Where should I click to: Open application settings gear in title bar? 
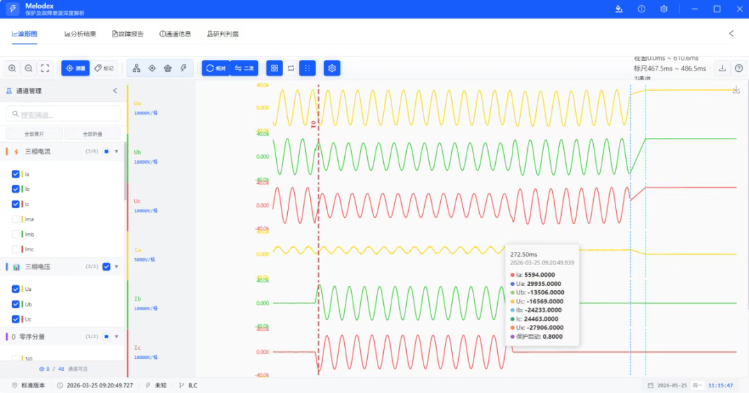tap(664, 9)
